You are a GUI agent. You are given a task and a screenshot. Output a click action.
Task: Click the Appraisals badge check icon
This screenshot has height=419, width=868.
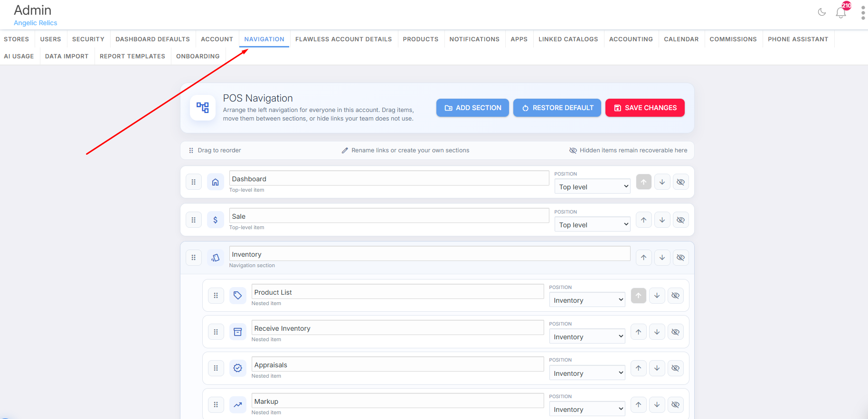point(238,368)
